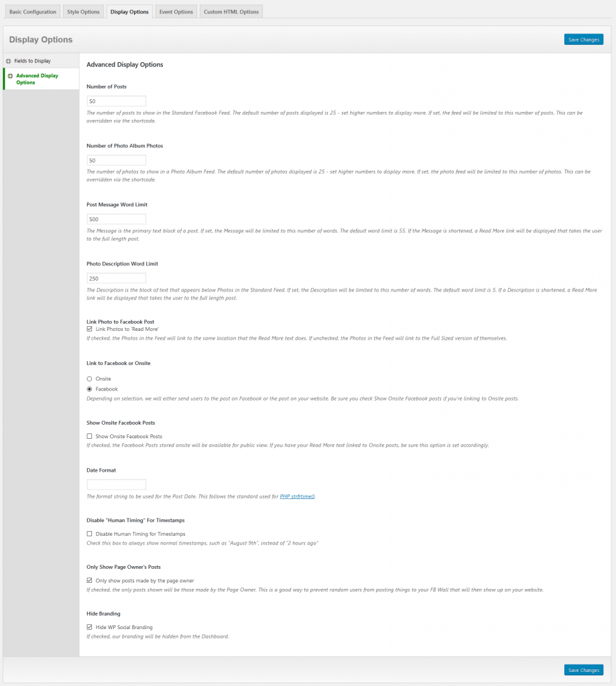
Task: Tick Disable Human Timing for Timestamps
Action: (x=90, y=534)
